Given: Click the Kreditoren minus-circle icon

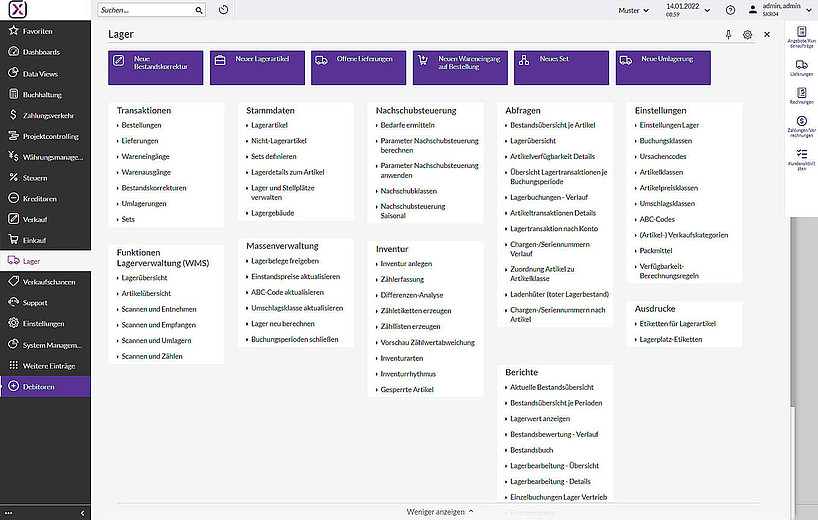Looking at the screenshot, I should coord(14,198).
